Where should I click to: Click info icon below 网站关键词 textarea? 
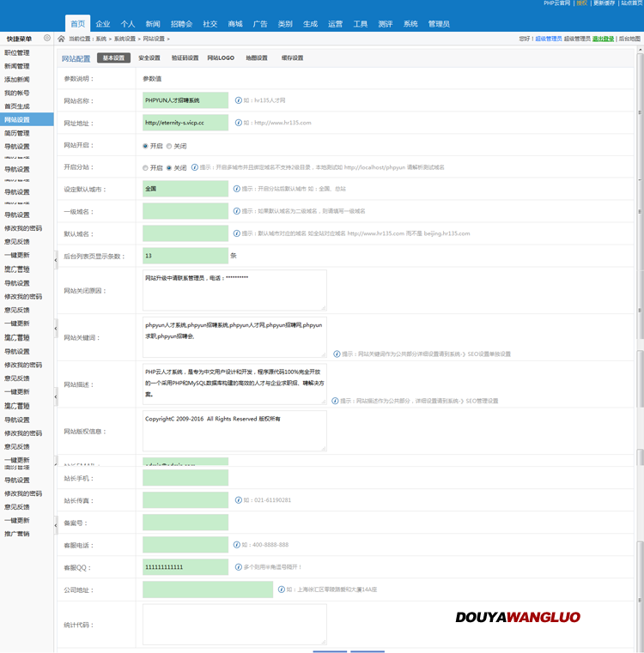(x=337, y=354)
